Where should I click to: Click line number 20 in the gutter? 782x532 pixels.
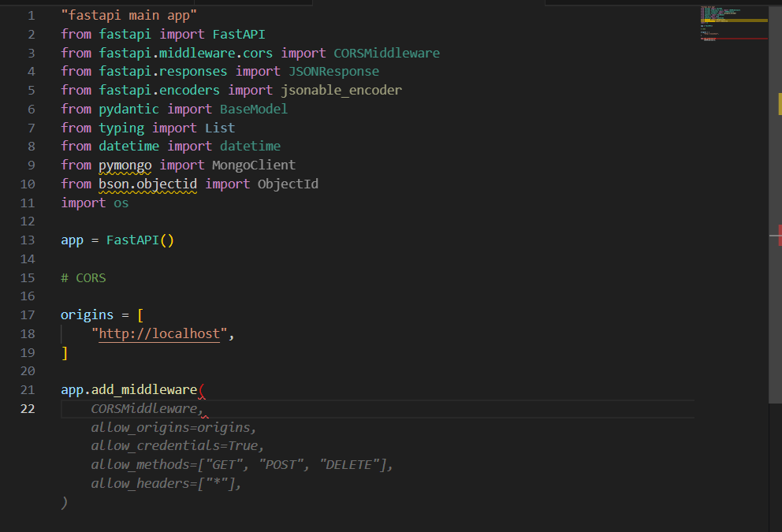pos(28,371)
